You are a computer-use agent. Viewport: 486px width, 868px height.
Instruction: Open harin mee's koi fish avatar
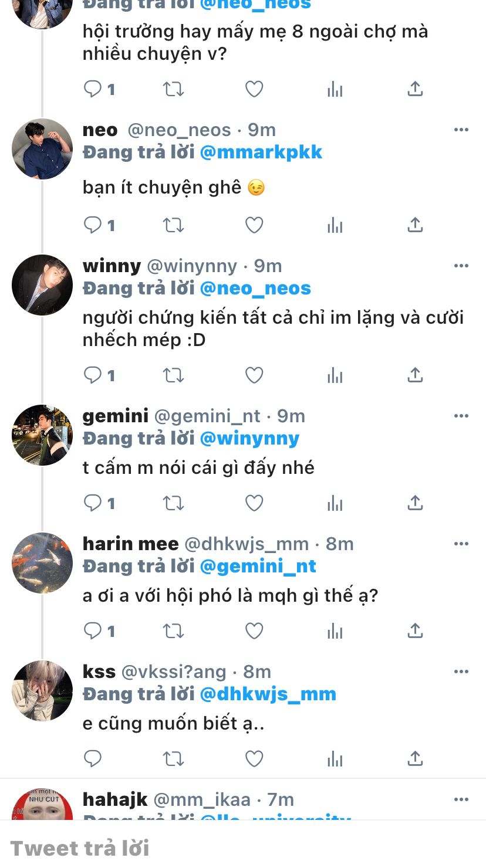pyautogui.click(x=42, y=563)
